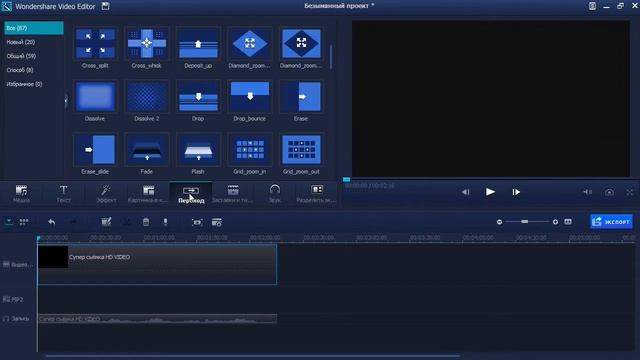640x360 pixels.
Task: Collapse the category sidebar with arrow handle
Action: [66, 100]
